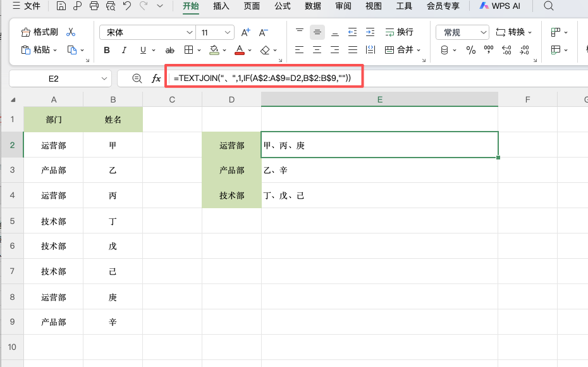Toggle wrap text 换行
Image resolution: width=588 pixels, height=367 pixels.
pyautogui.click(x=399, y=32)
